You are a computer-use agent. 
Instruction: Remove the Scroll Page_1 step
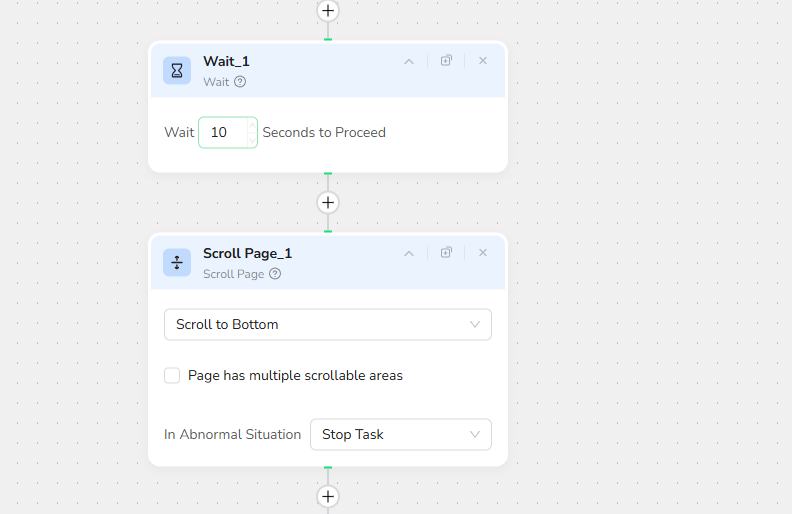tap(483, 253)
